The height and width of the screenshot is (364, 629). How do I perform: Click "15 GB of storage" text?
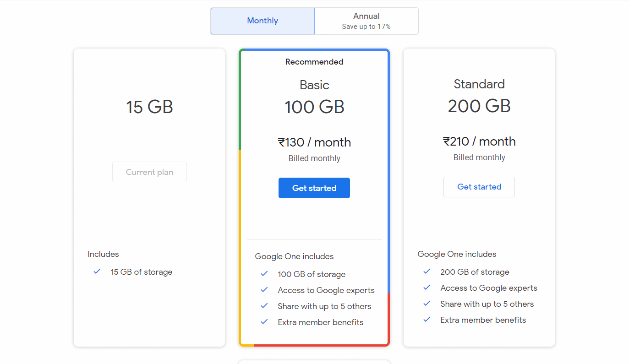tap(142, 272)
